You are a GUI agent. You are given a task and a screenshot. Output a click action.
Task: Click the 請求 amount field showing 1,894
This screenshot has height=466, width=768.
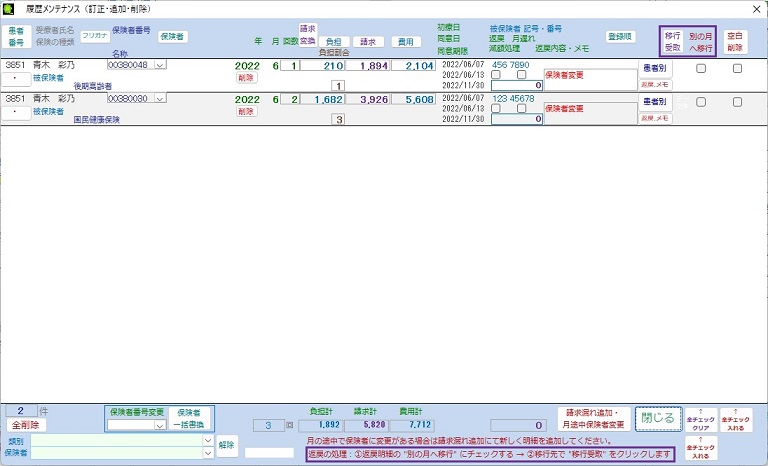pos(368,66)
